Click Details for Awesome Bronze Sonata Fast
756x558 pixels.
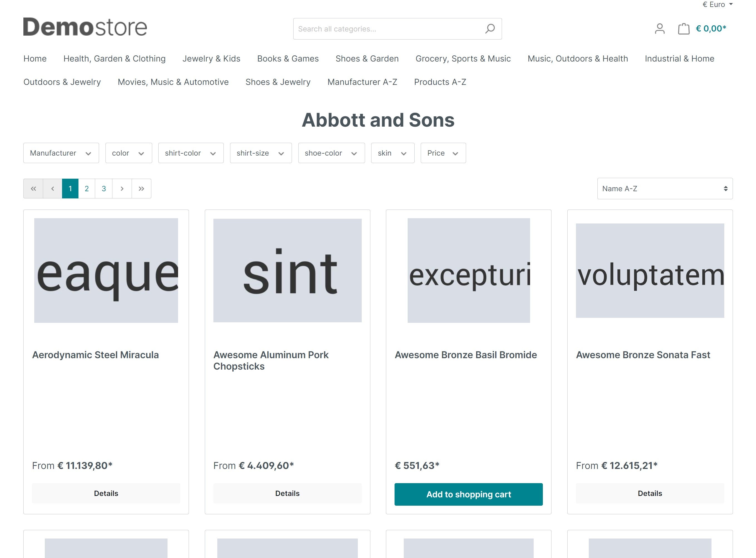(x=650, y=493)
